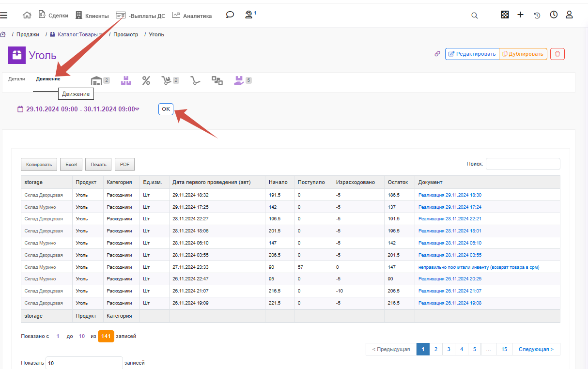Go to Следующая page in pagination

pos(536,349)
